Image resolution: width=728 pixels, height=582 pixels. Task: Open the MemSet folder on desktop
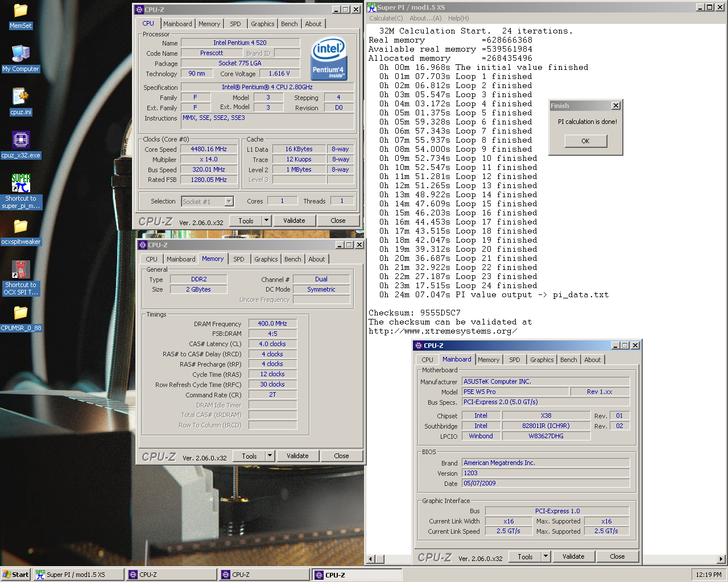point(20,16)
